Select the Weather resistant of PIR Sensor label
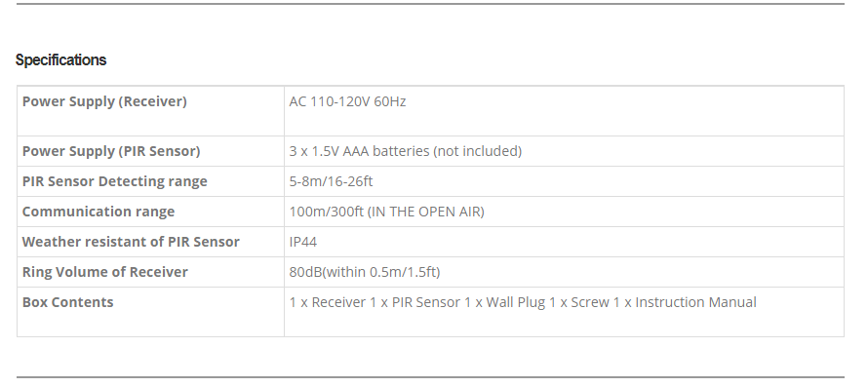This screenshot has width=868, height=387. tap(131, 242)
